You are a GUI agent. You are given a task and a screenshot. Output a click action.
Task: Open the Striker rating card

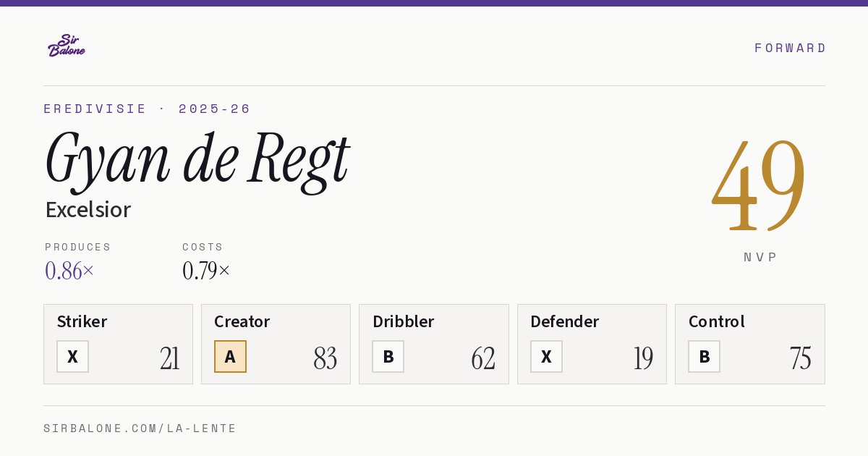click(x=118, y=344)
